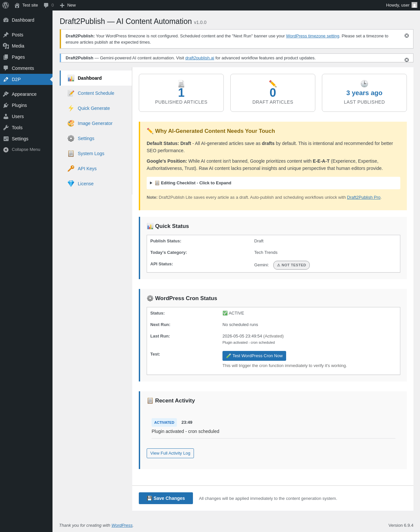The image size is (420, 532).
Task: Open the License diamond icon
Action: pyautogui.click(x=71, y=184)
